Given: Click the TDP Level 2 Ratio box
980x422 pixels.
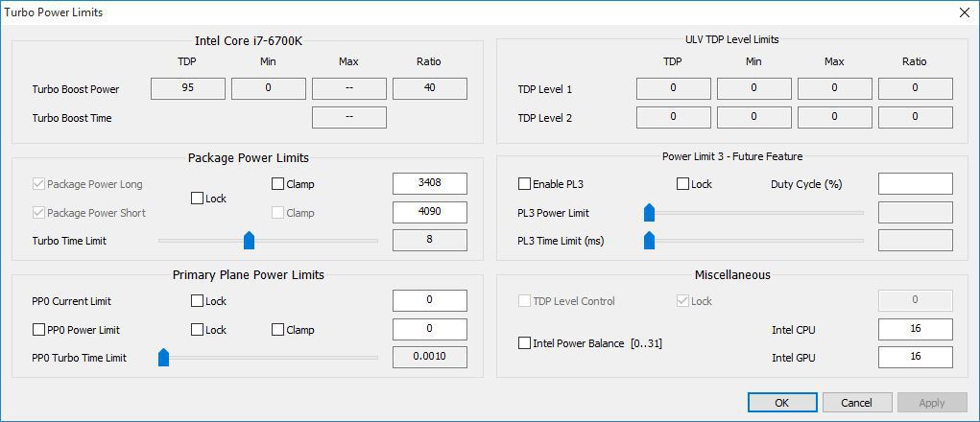Looking at the screenshot, I should 916,117.
